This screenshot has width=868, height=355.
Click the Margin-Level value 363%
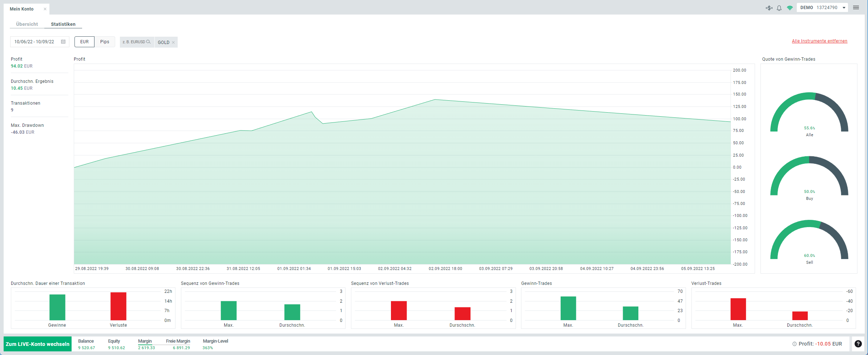(x=208, y=348)
